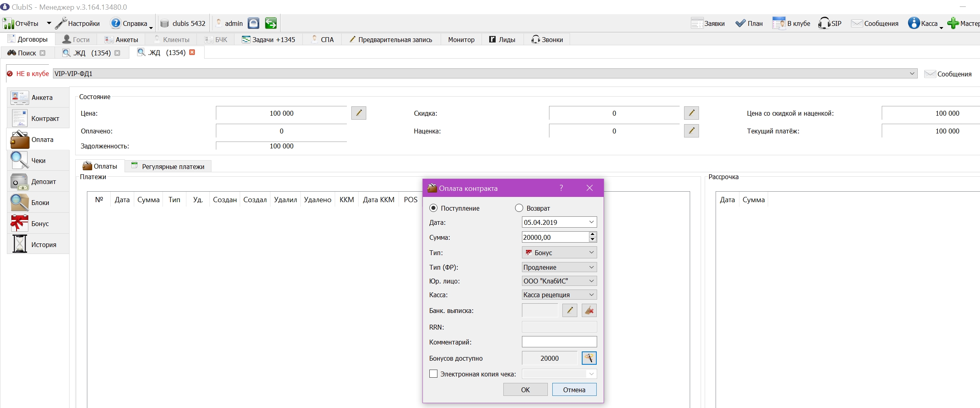Click the Сумма column header in Платежи
The height and width of the screenshot is (408, 980).
click(148, 200)
